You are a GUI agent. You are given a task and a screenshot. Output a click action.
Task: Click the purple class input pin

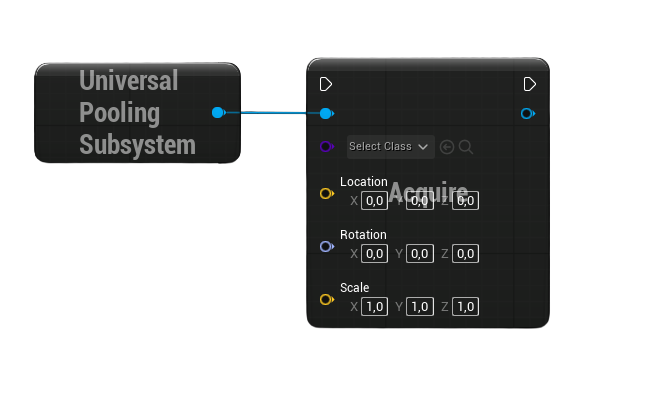(x=326, y=147)
